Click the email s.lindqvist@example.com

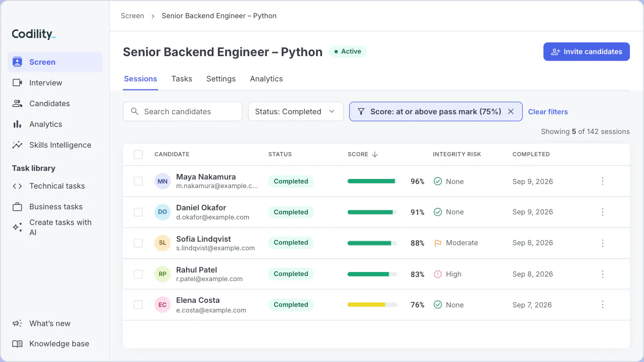pos(215,248)
